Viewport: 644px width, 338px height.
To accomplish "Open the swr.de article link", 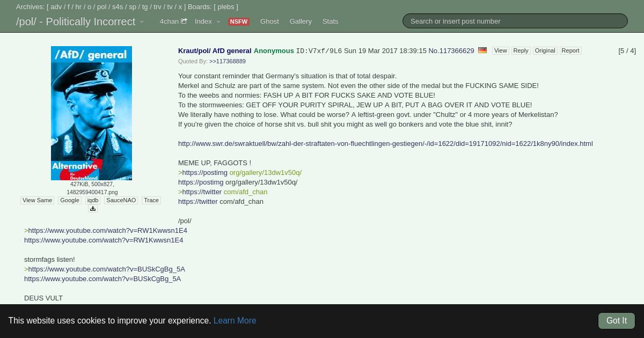I will tap(385, 143).
